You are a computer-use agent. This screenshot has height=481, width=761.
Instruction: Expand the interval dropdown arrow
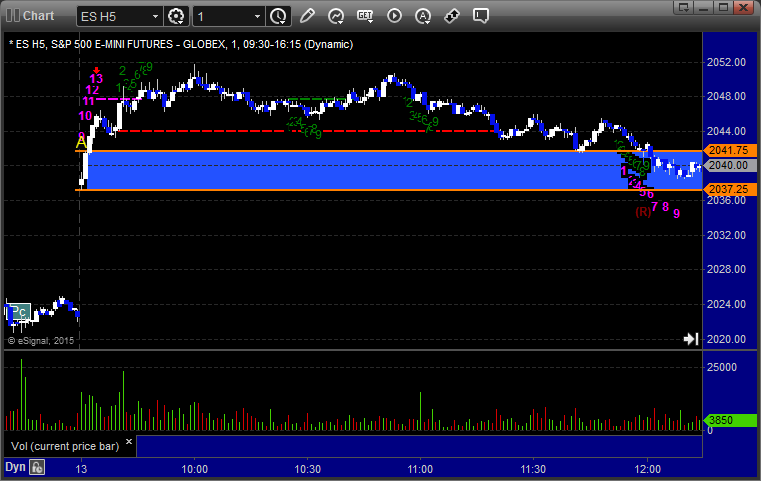tap(258, 16)
